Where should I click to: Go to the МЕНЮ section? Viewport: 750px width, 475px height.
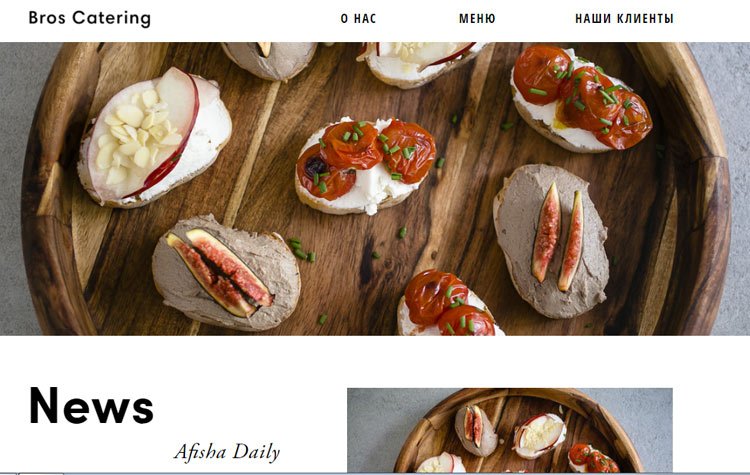pos(477,19)
